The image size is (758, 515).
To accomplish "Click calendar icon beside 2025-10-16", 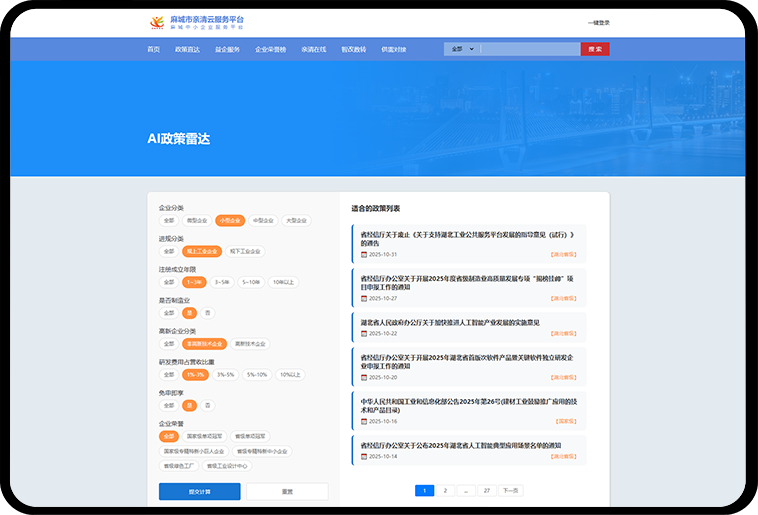I will click(x=364, y=421).
